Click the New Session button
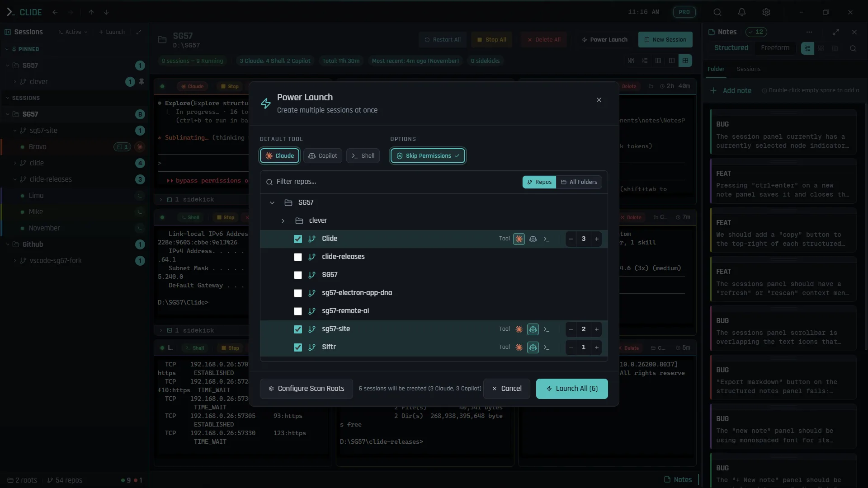 pyautogui.click(x=665, y=40)
